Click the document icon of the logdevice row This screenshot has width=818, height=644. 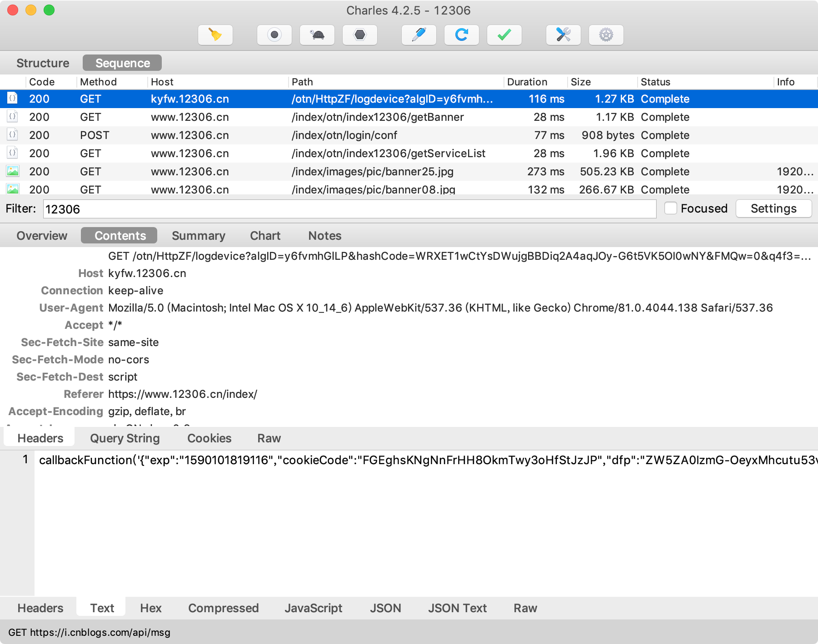click(x=13, y=99)
